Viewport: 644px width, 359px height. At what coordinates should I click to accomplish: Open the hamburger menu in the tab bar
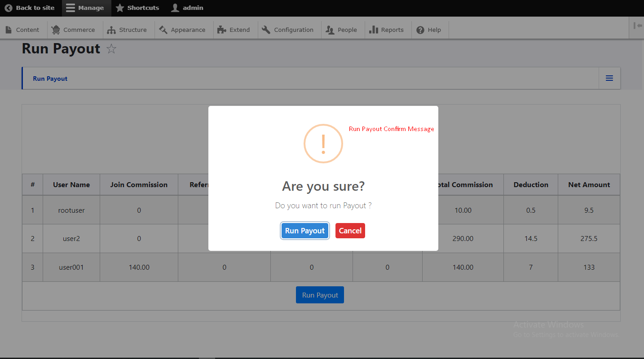[609, 79]
